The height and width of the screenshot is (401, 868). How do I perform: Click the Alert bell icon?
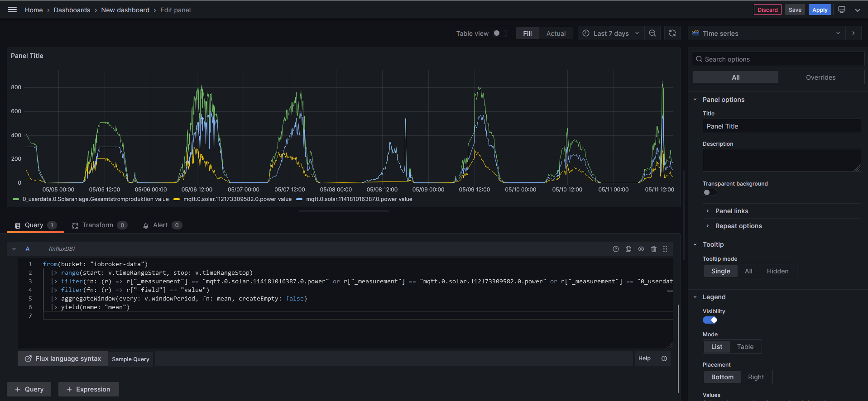click(146, 225)
